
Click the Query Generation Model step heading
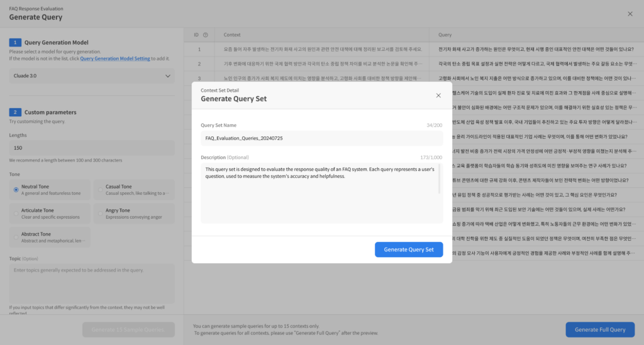click(x=56, y=42)
